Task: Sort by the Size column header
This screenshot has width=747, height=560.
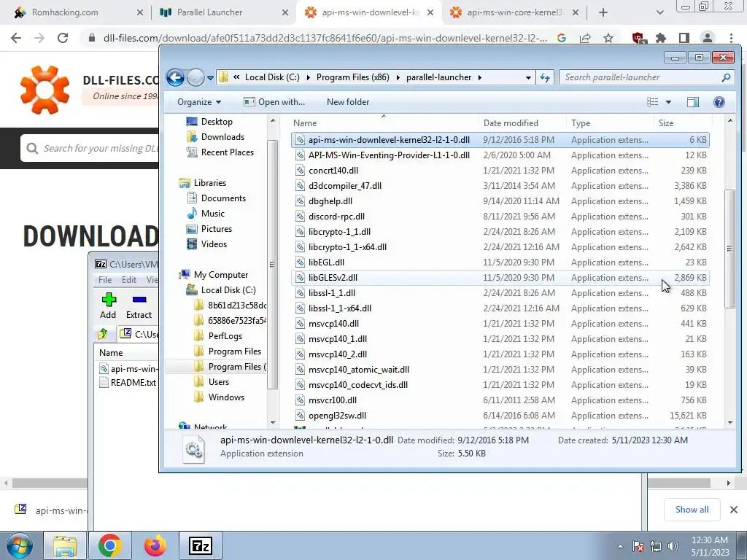Action: pyautogui.click(x=681, y=122)
